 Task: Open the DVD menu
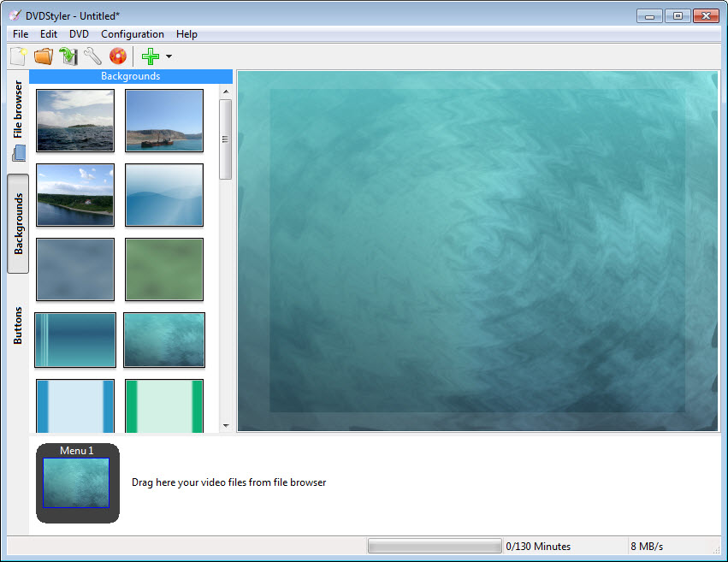tap(79, 34)
